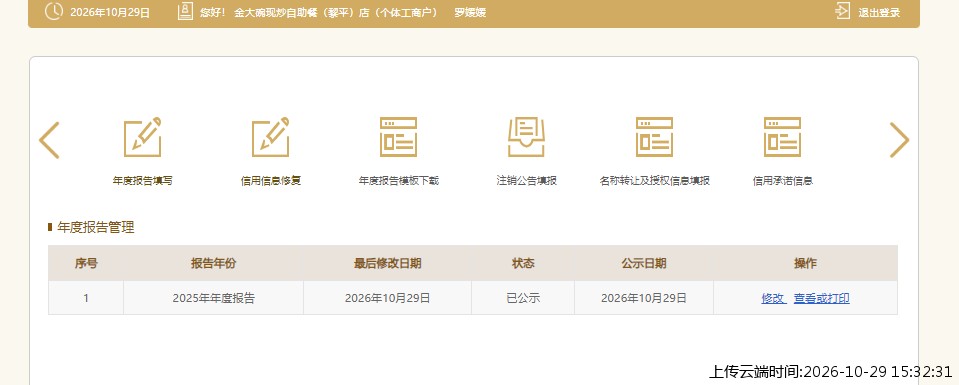
Task: Click the 退出登录 logout link
Action: pyautogui.click(x=879, y=12)
